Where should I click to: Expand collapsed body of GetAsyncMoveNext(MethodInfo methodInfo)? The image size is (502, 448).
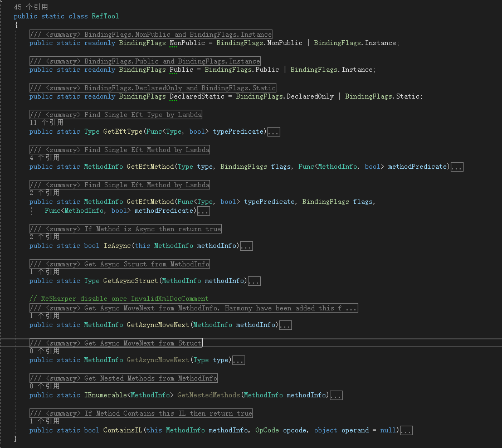(x=285, y=325)
